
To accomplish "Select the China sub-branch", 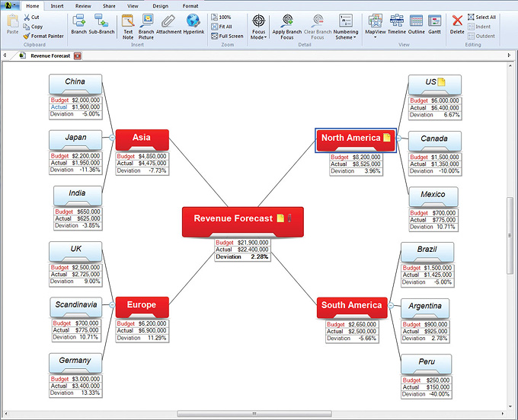I will click(x=75, y=84).
